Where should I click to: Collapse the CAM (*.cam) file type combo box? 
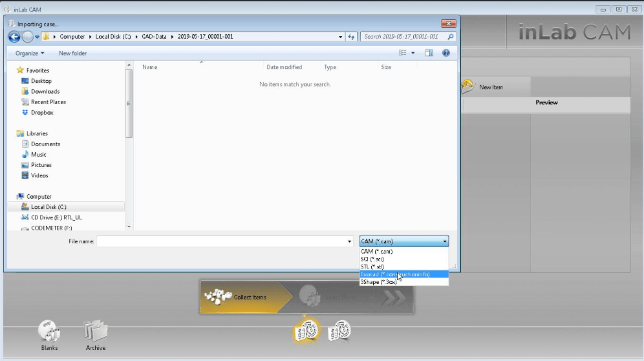(x=404, y=241)
